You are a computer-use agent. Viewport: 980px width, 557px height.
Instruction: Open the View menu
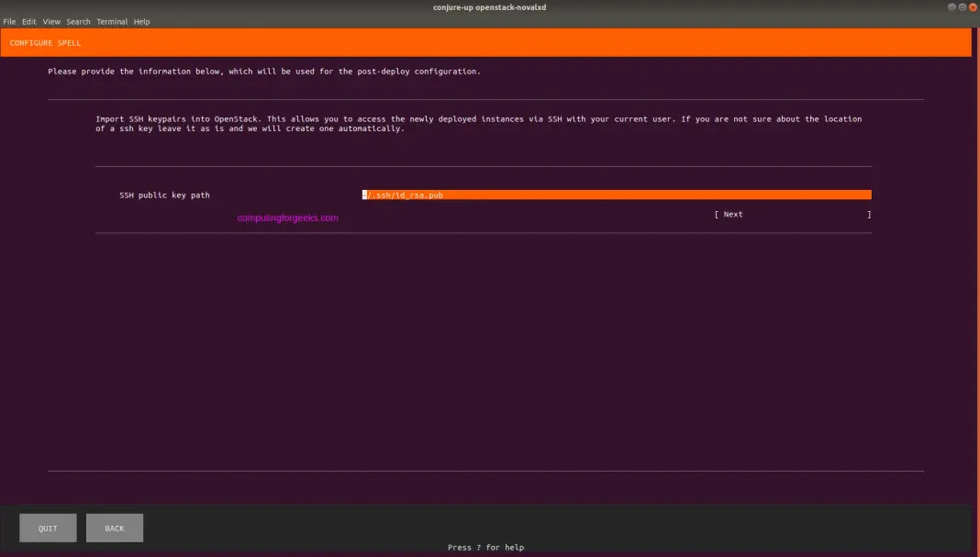(x=51, y=21)
